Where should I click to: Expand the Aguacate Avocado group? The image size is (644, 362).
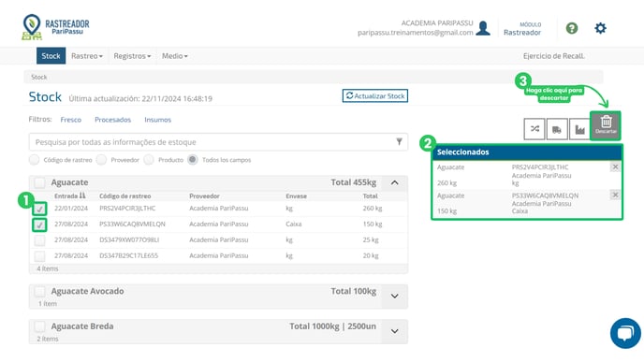coord(394,296)
